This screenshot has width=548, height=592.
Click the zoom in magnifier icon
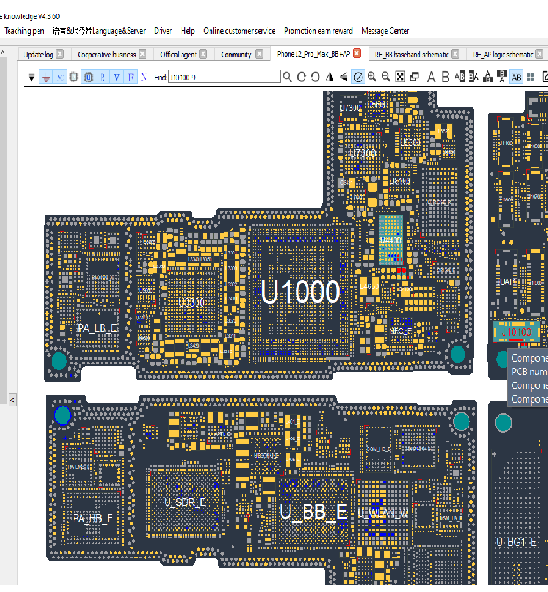[372, 77]
